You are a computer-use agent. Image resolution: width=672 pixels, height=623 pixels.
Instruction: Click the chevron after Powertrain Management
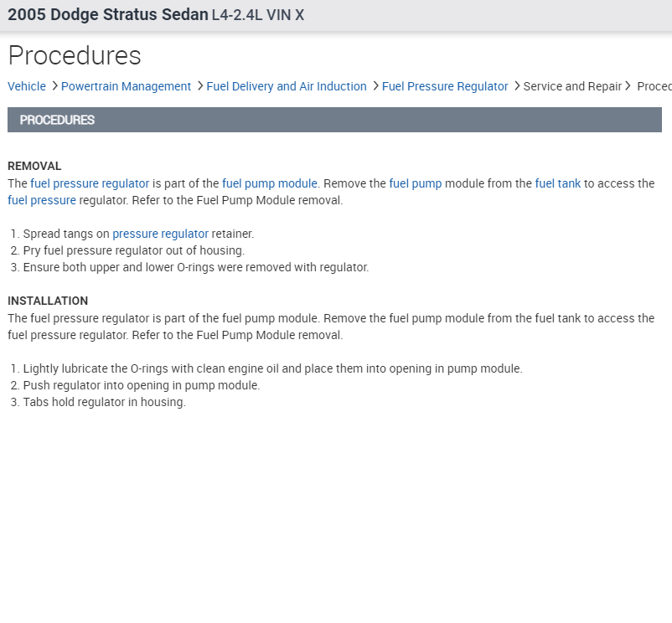199,86
